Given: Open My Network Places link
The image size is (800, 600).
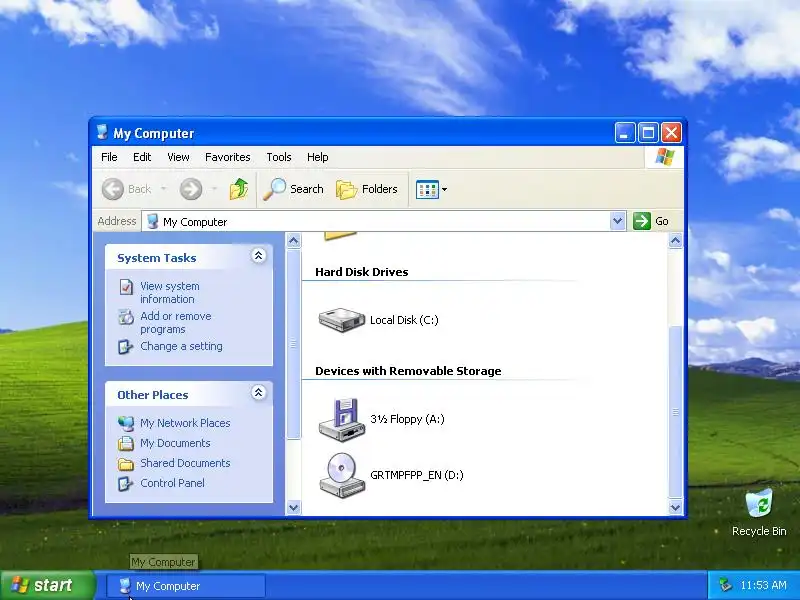Looking at the screenshot, I should click(x=185, y=423).
